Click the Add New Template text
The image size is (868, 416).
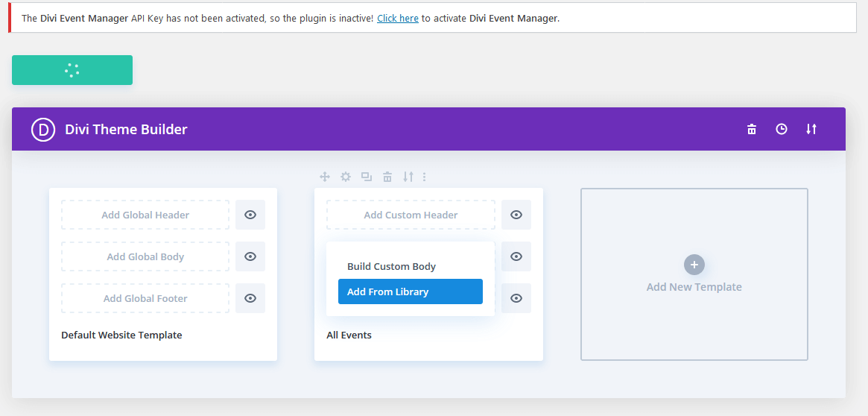tap(694, 287)
